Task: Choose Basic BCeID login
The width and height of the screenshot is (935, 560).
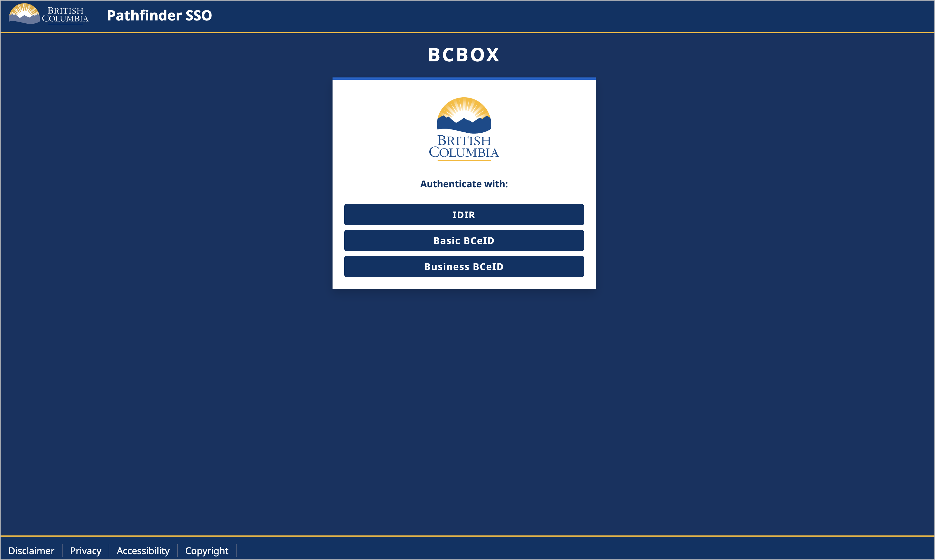Action: coord(464,240)
